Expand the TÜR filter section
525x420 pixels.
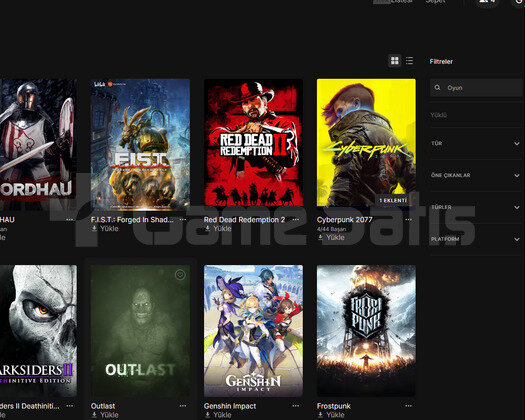pyautogui.click(x=475, y=144)
